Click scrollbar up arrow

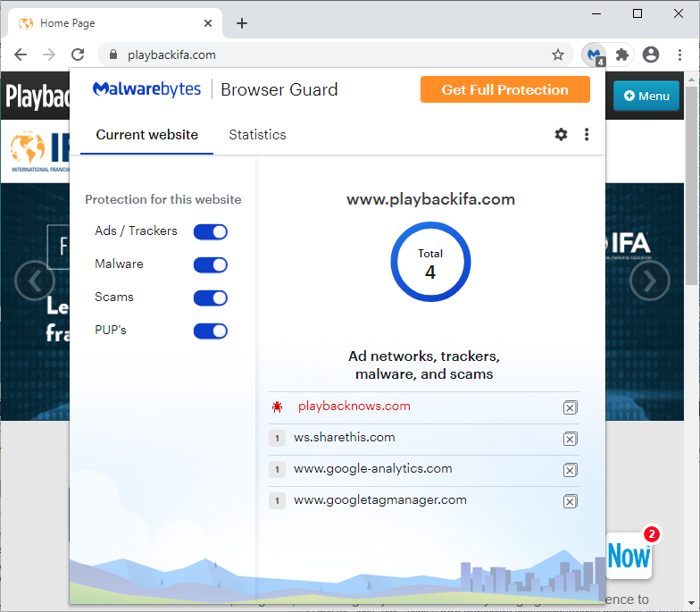[x=691, y=80]
